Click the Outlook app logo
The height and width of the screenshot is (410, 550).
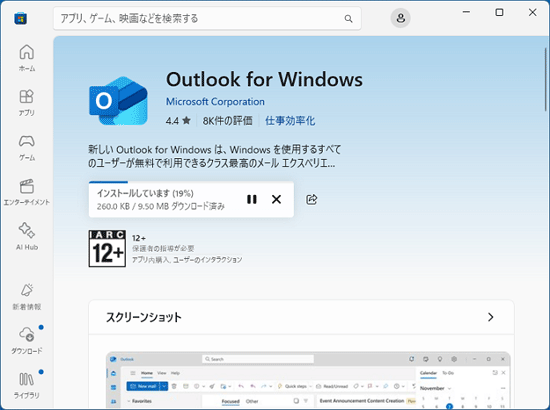click(x=118, y=101)
